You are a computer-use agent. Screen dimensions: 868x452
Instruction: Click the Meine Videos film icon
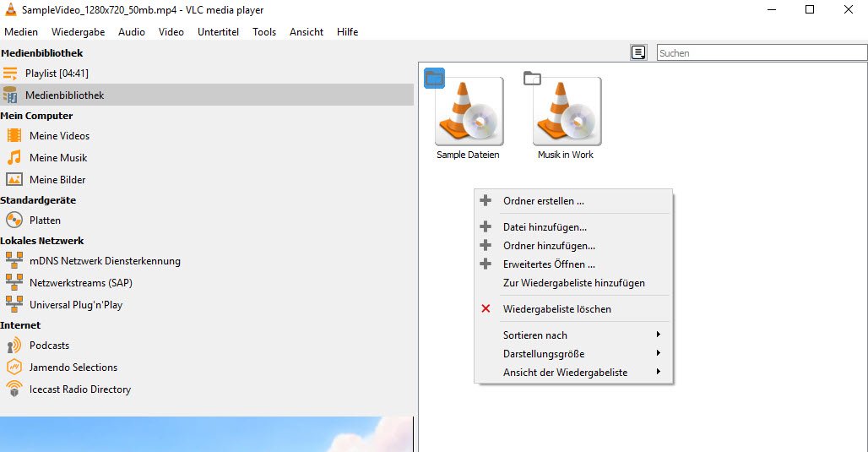14,136
